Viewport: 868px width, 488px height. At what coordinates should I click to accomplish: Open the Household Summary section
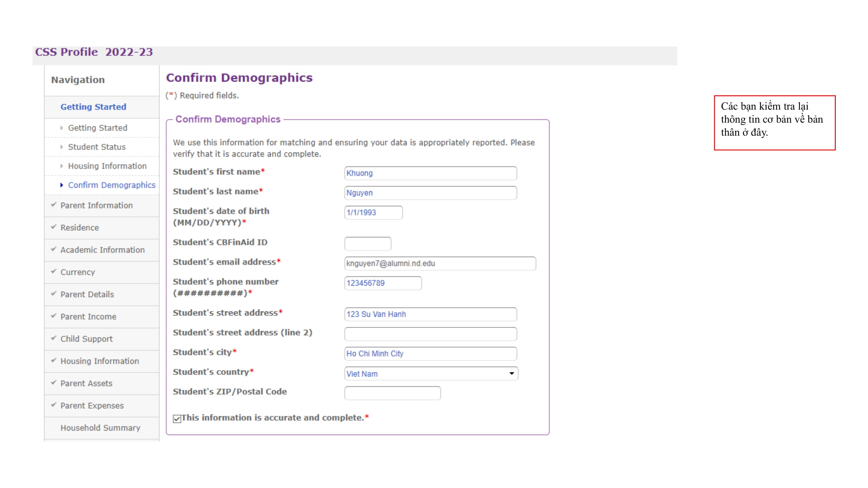pos(101,428)
